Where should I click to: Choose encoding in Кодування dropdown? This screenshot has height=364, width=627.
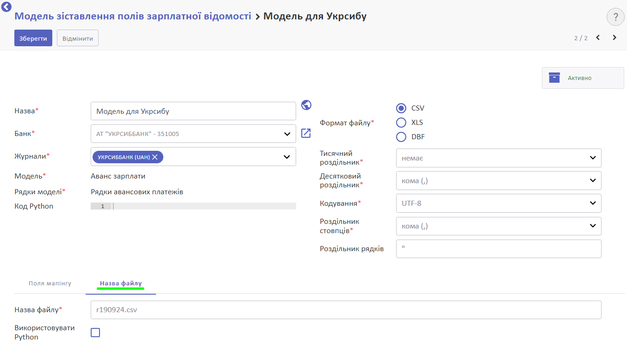[499, 203]
